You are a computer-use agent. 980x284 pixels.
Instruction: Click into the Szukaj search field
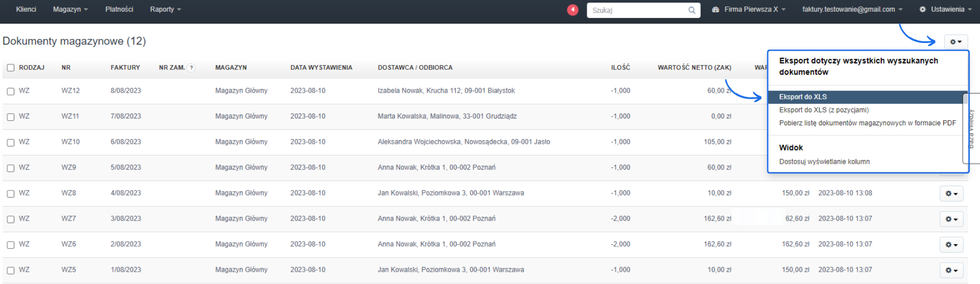point(636,10)
